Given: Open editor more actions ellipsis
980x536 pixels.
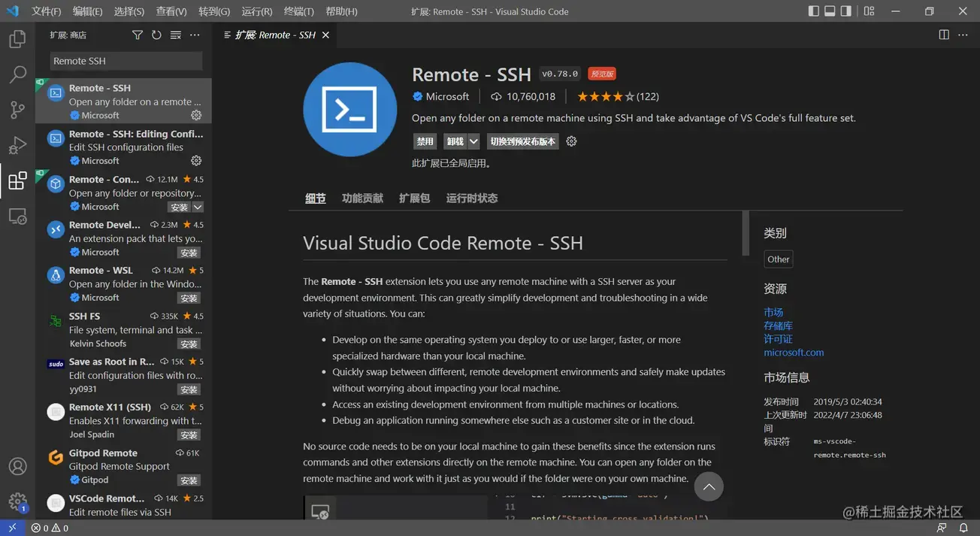Looking at the screenshot, I should 963,35.
